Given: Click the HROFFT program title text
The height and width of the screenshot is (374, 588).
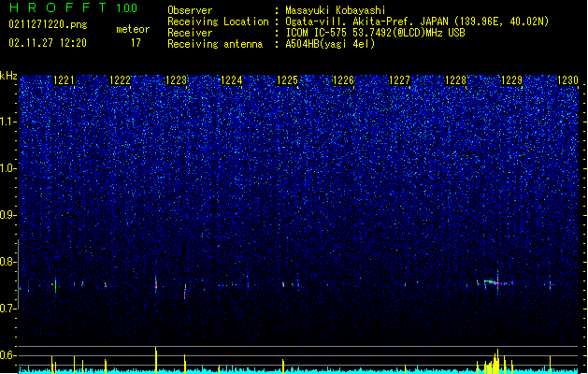Looking at the screenshot, I should (x=58, y=7).
